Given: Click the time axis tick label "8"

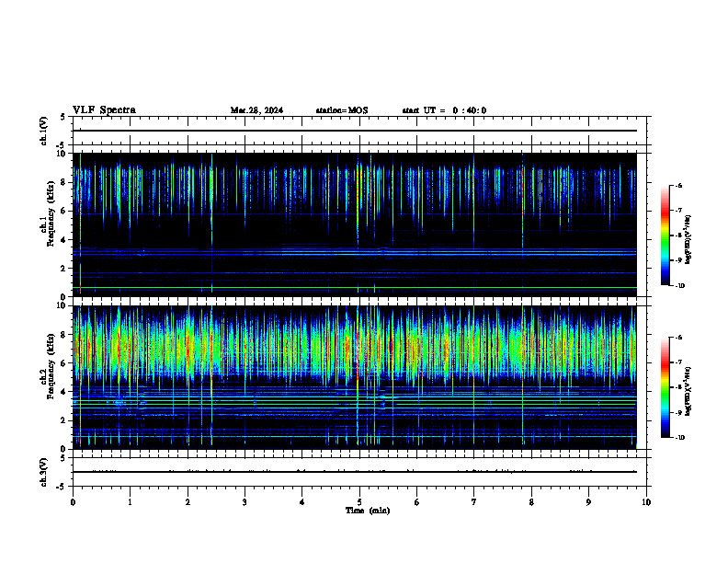Looking at the screenshot, I should (x=531, y=502).
